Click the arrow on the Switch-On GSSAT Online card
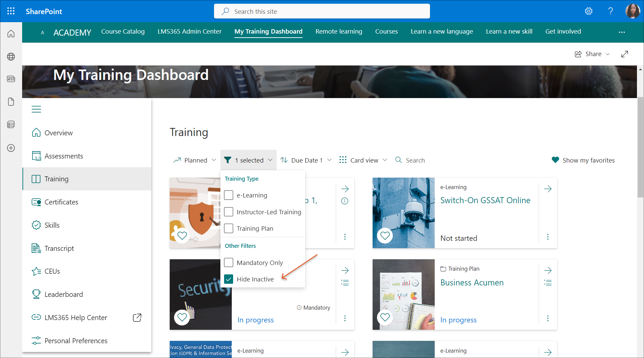Viewport: 644px width, 358px height. coord(548,189)
